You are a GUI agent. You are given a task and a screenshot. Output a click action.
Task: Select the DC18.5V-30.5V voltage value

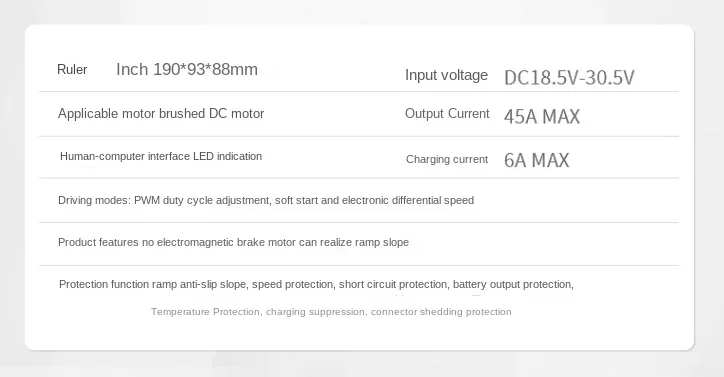coord(569,78)
